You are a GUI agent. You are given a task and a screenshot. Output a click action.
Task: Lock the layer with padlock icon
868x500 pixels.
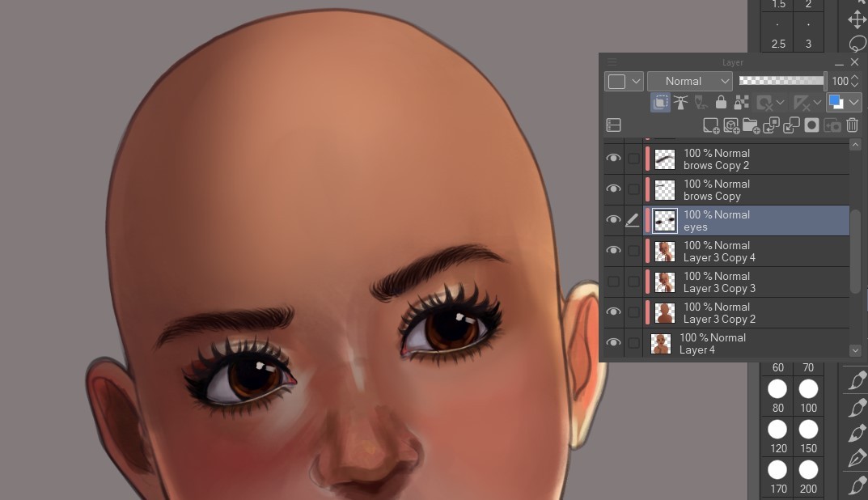(721, 103)
